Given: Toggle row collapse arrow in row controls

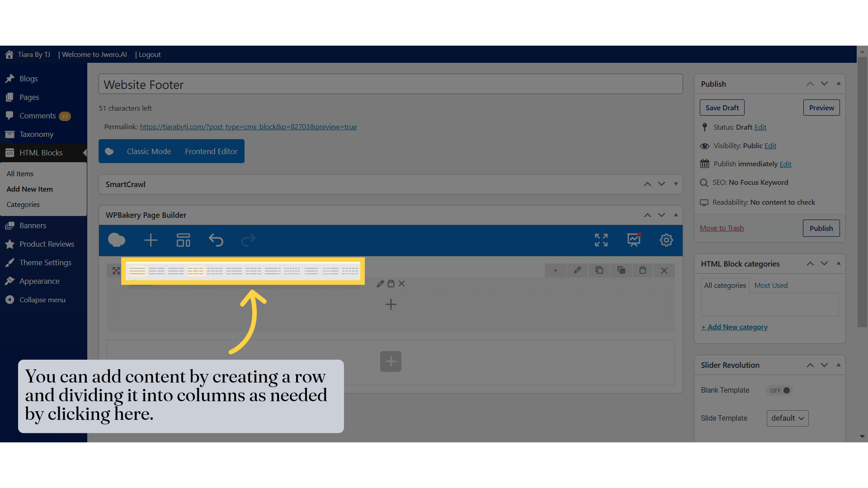Looking at the screenshot, I should pos(556,270).
